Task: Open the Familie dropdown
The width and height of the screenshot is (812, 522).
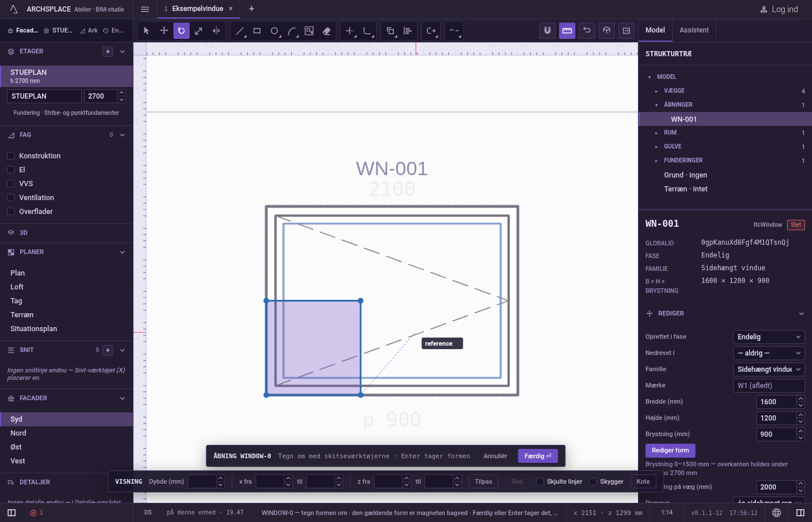Action: [x=769, y=369]
